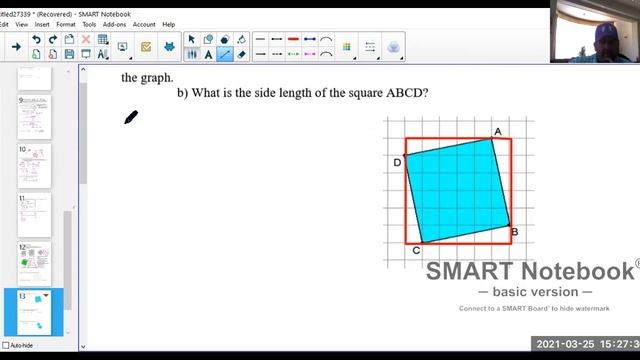Screen dimensions: 640x360
Task: Click the blue square ABCD on the grid
Action: [x=458, y=191]
